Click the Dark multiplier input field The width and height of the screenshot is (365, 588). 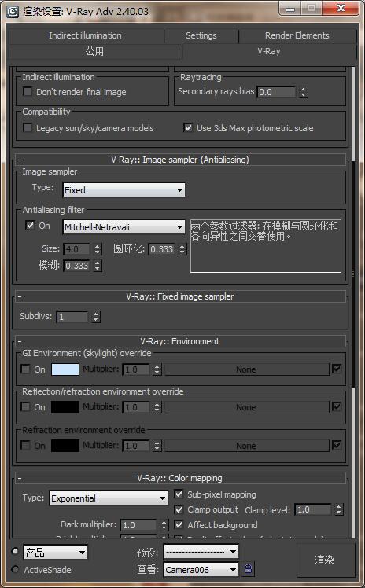coord(138,525)
